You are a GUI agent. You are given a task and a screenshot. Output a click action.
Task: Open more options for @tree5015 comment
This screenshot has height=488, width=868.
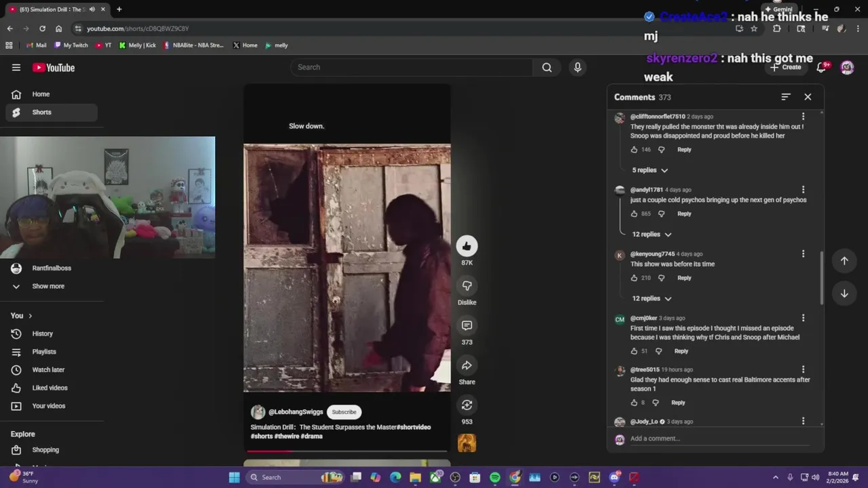point(803,369)
